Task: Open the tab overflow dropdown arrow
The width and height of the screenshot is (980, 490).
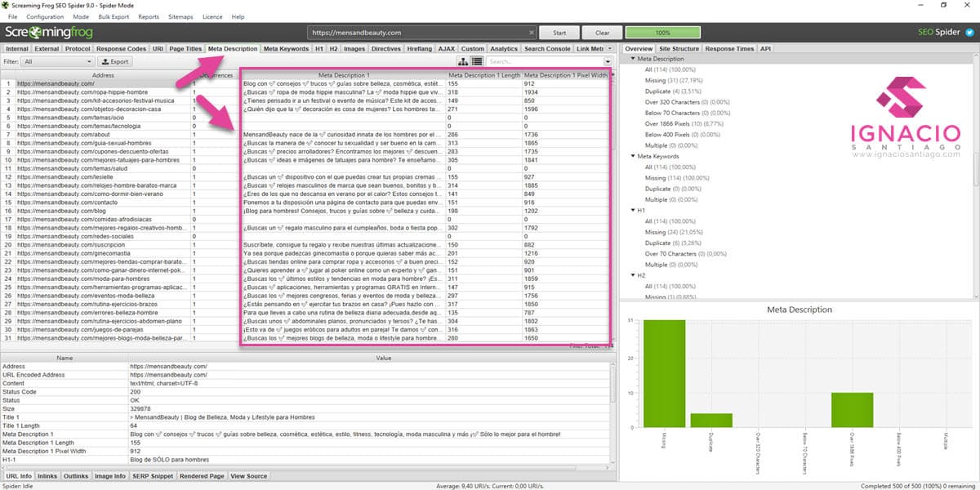Action: click(611, 49)
